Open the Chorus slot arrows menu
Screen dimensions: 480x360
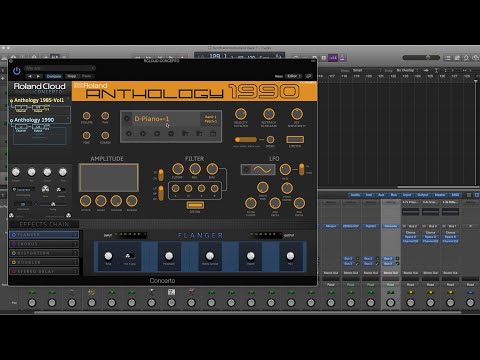click(76, 244)
